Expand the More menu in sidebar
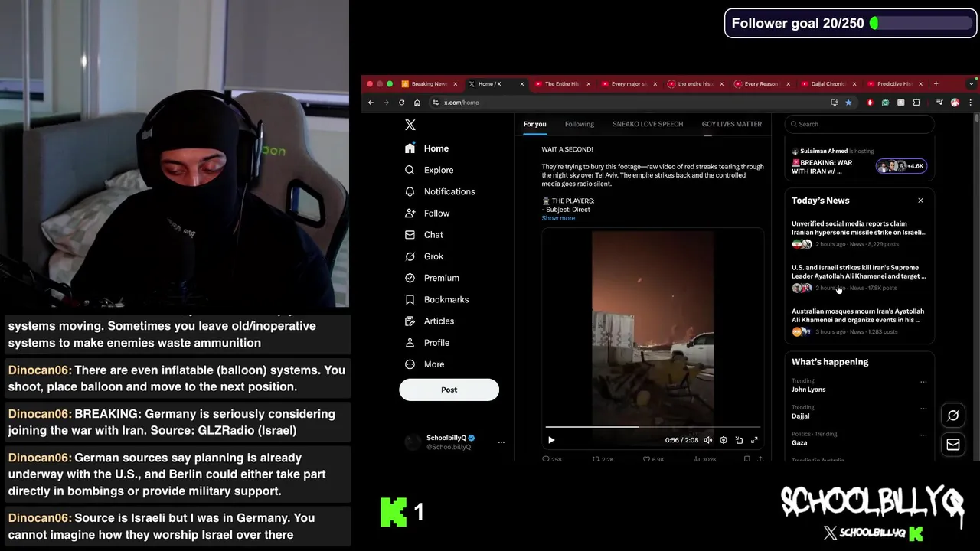The image size is (980, 551). (x=424, y=364)
